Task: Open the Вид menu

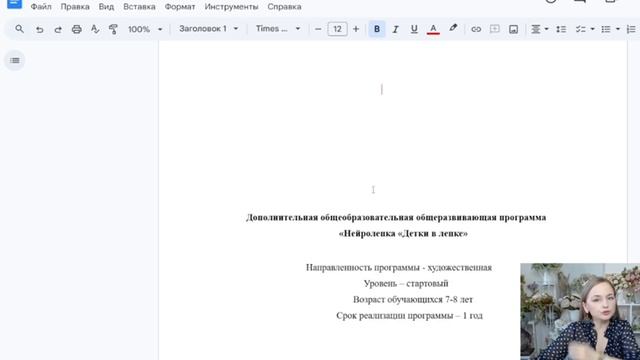Action: pos(106,7)
